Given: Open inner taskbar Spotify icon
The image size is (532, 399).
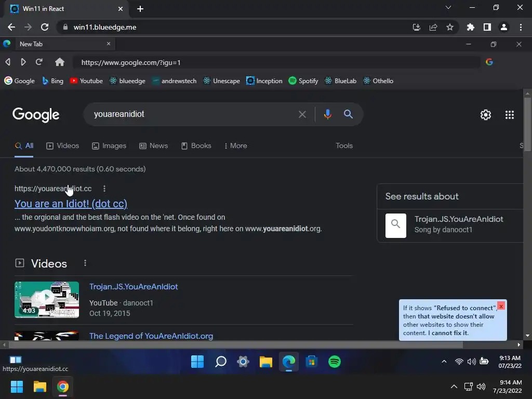Looking at the screenshot, I should coord(335,362).
